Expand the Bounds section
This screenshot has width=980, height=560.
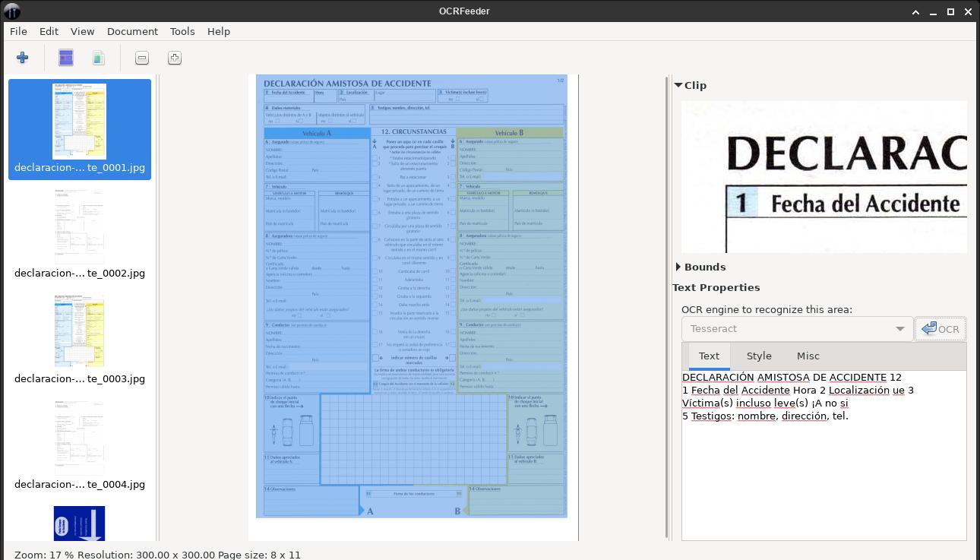pos(678,267)
